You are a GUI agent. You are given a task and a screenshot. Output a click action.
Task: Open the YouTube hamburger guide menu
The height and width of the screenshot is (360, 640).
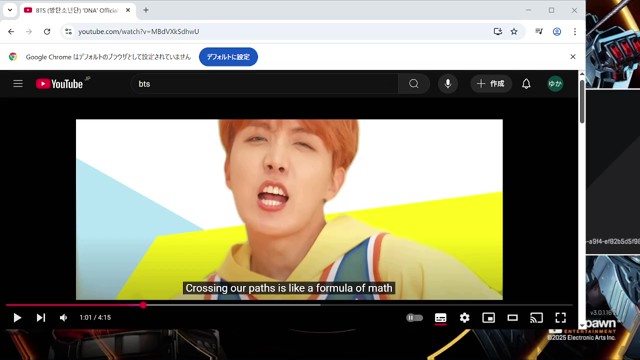coord(18,84)
